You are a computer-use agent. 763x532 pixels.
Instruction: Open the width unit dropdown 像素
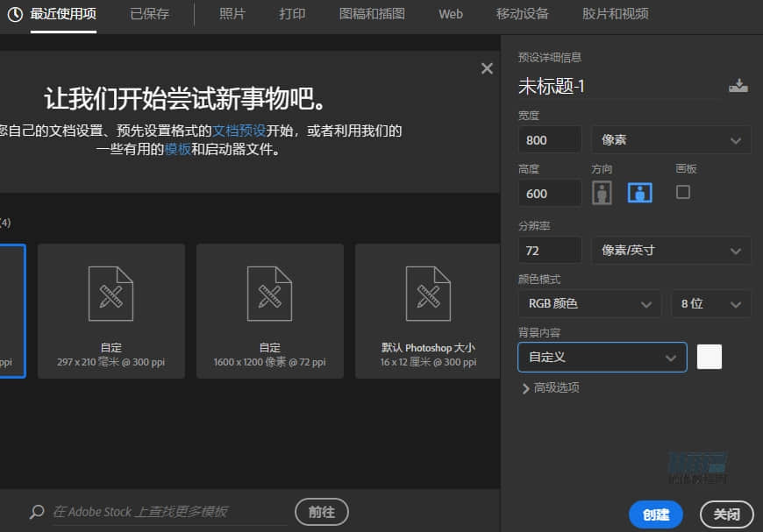pyautogui.click(x=671, y=140)
